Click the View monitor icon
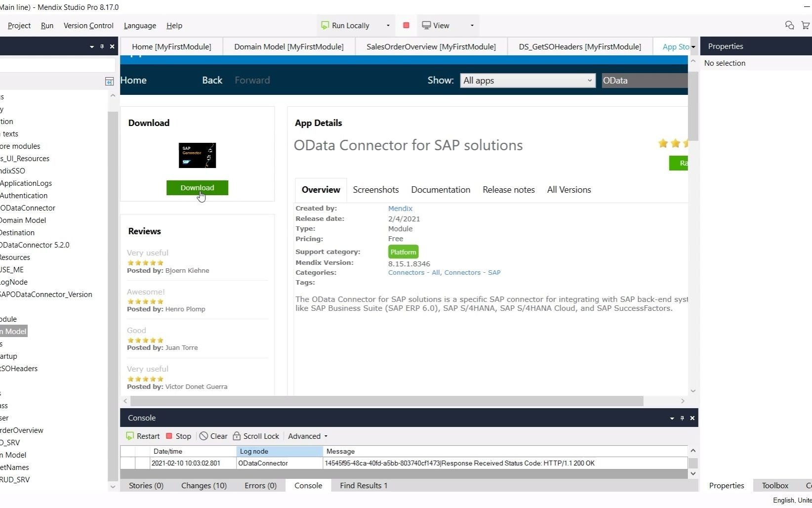Image resolution: width=812 pixels, height=508 pixels. tap(426, 25)
